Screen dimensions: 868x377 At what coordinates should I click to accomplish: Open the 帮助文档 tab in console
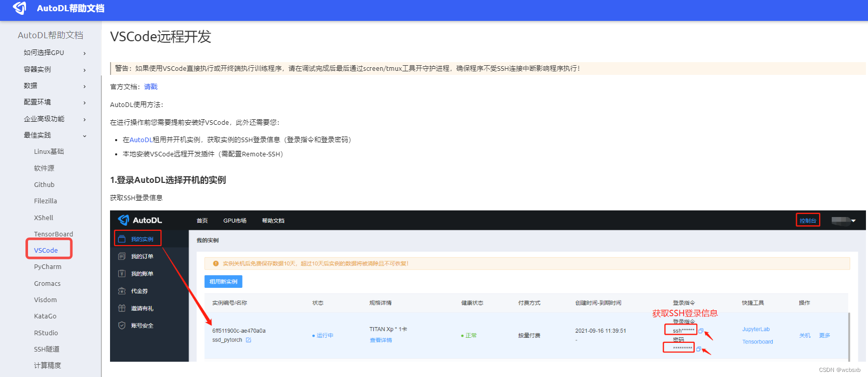[x=273, y=221]
